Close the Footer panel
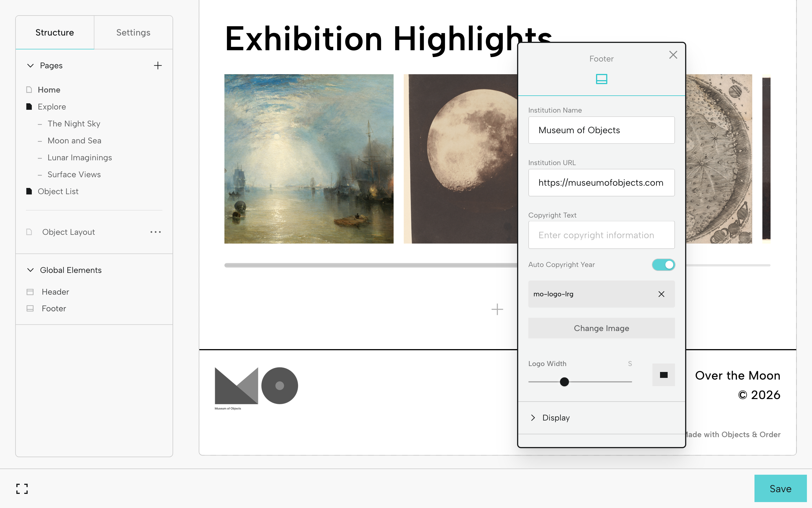Viewport: 812px width, 508px height. [673, 55]
